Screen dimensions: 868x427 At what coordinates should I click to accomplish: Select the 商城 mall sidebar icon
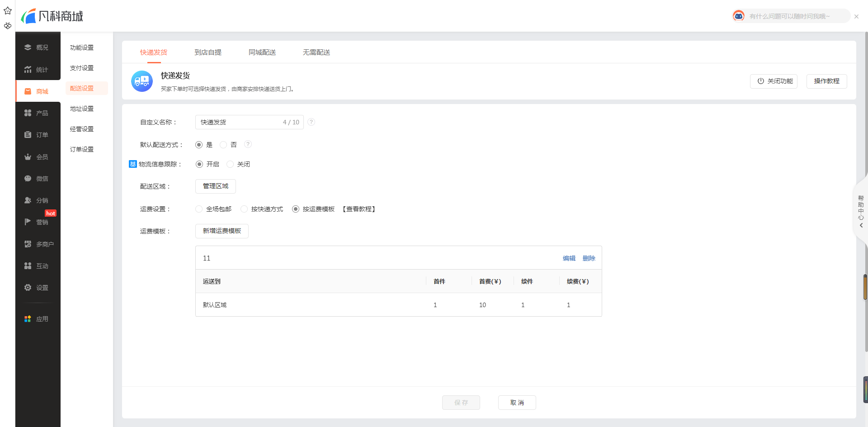tap(28, 91)
